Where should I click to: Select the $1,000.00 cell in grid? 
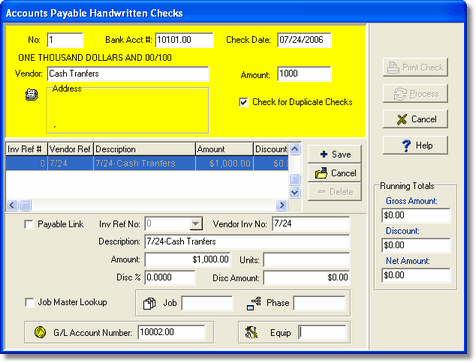(224, 163)
